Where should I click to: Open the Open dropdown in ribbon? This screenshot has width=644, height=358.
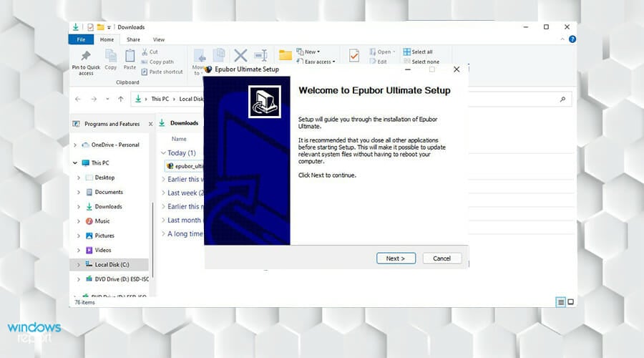click(382, 52)
